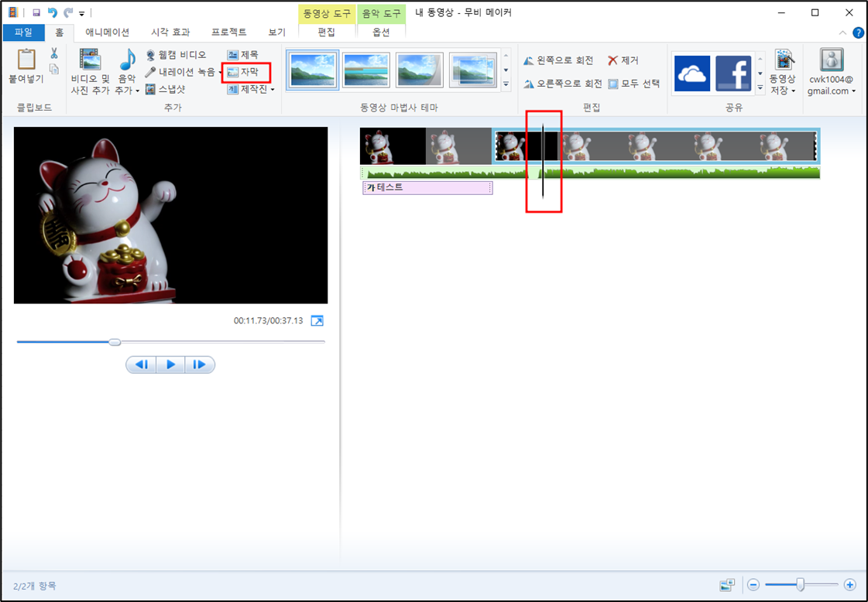Select the '테스트' caption item in timeline

427,187
